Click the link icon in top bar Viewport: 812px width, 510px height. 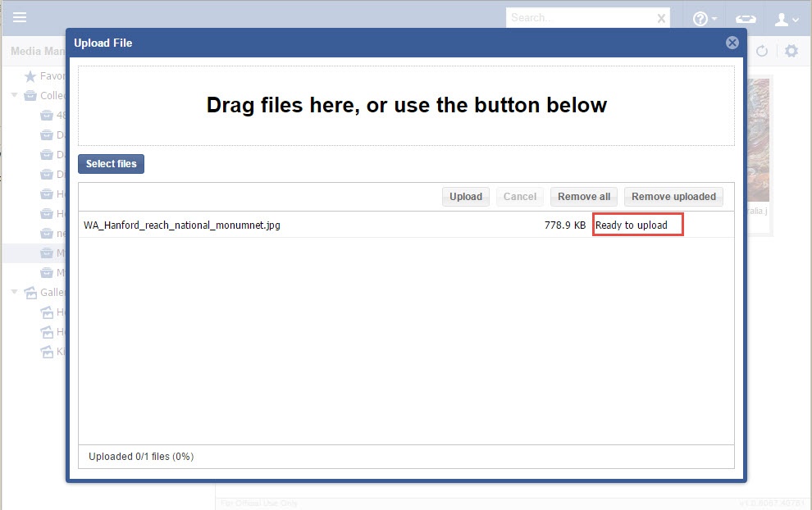(x=745, y=19)
